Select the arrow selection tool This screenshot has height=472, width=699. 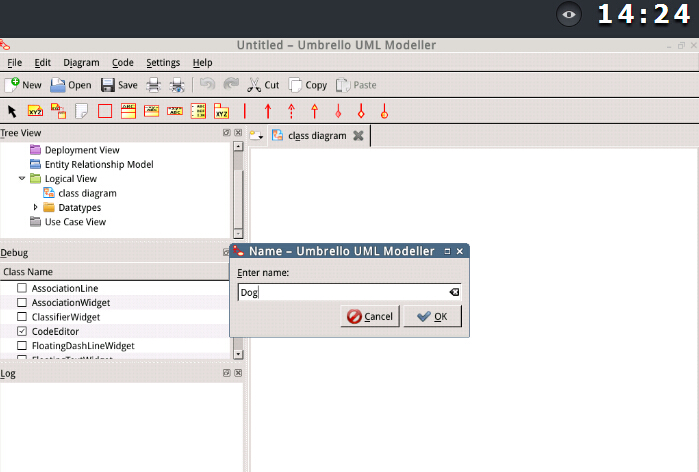coord(12,111)
